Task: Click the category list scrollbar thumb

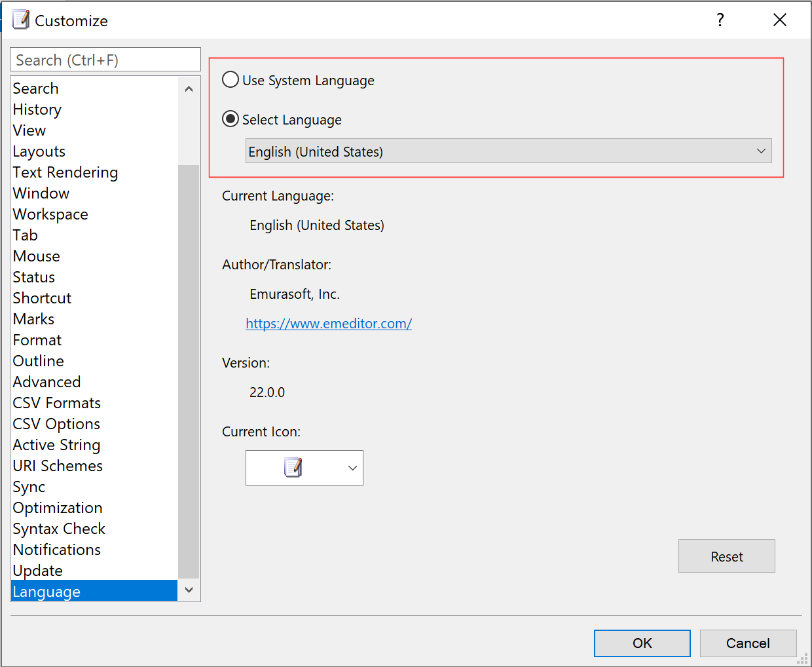Action: tap(189, 372)
